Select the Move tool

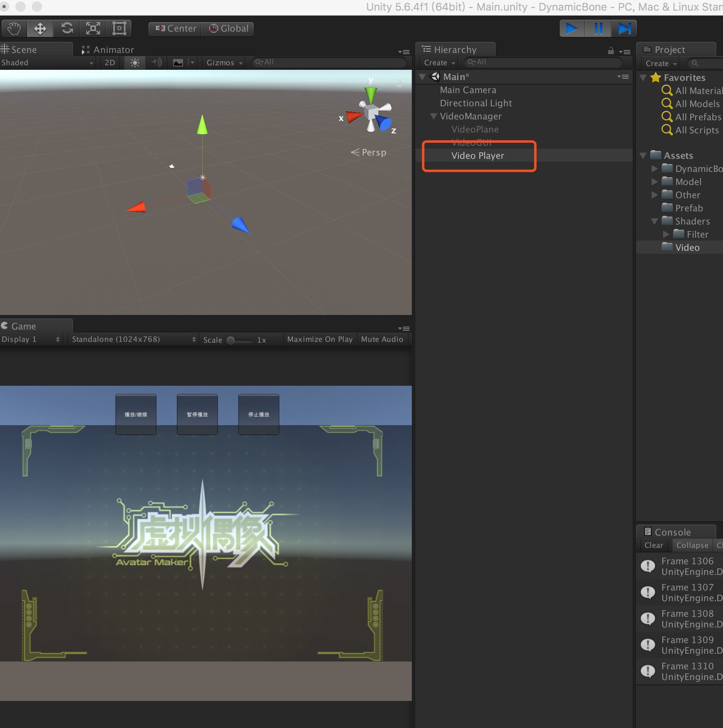click(x=40, y=28)
